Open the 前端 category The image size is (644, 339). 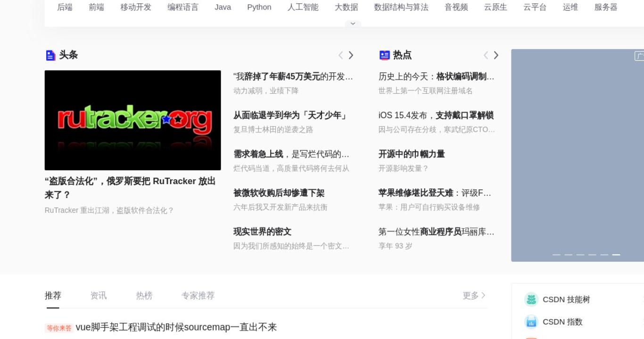tap(96, 7)
